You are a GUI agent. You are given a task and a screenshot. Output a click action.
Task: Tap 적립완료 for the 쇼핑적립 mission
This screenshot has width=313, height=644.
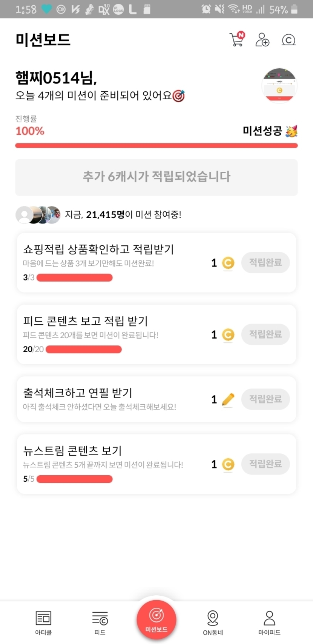click(x=265, y=262)
